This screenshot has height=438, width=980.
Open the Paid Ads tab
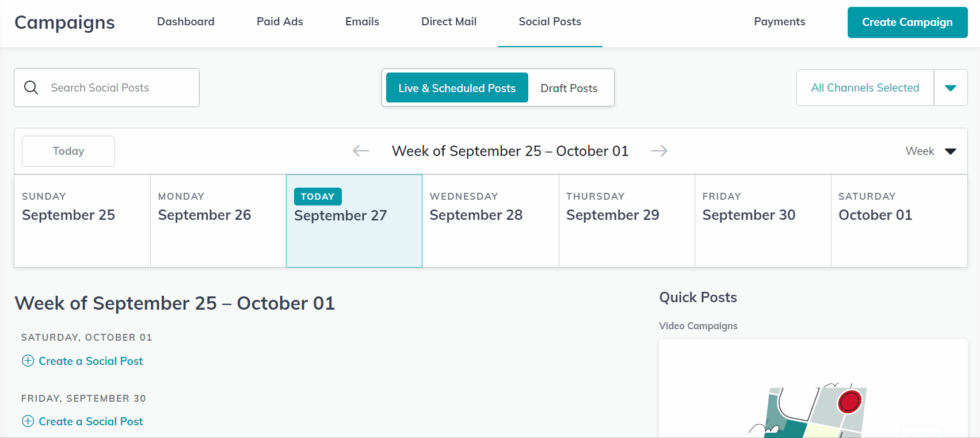pyautogui.click(x=280, y=22)
